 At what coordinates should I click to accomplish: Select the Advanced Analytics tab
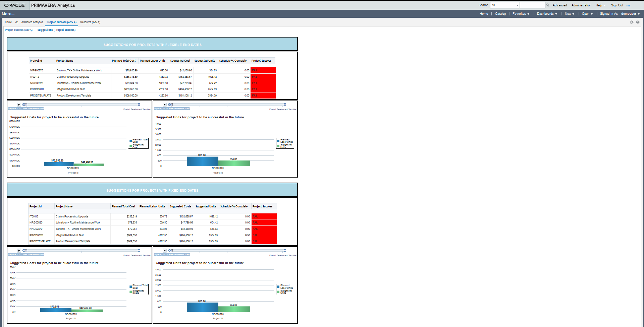coord(32,22)
